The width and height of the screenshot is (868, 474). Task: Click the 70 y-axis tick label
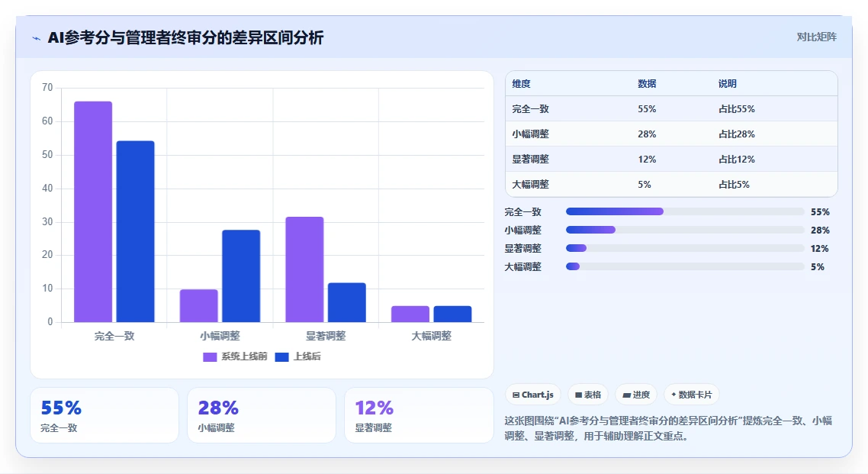click(47, 88)
